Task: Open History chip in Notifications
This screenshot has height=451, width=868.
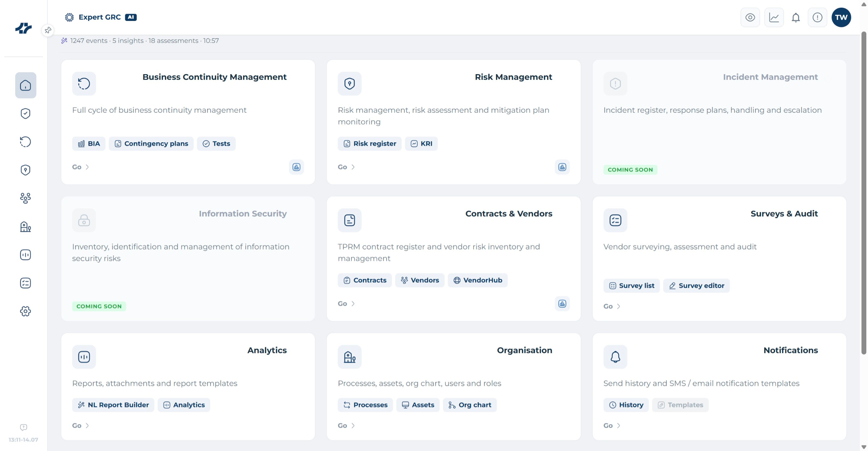Action: [x=626, y=405]
